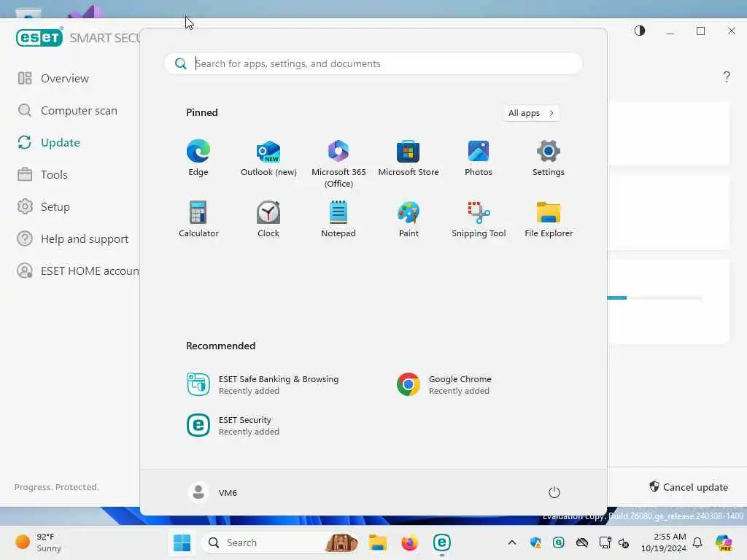Viewport: 747px width, 560px height.
Task: Open Copilot preview taskbar icon
Action: [724, 542]
